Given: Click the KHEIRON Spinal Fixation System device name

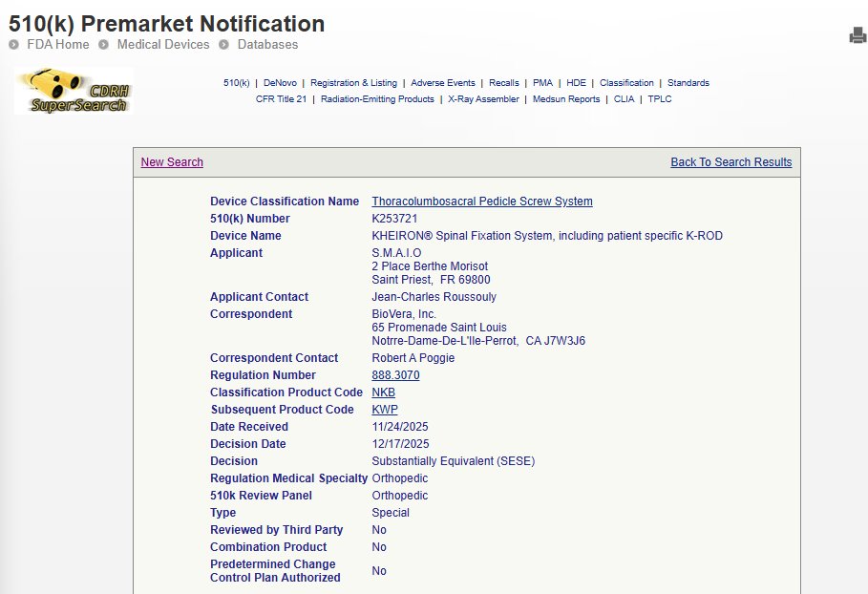Looking at the screenshot, I should tap(547, 236).
